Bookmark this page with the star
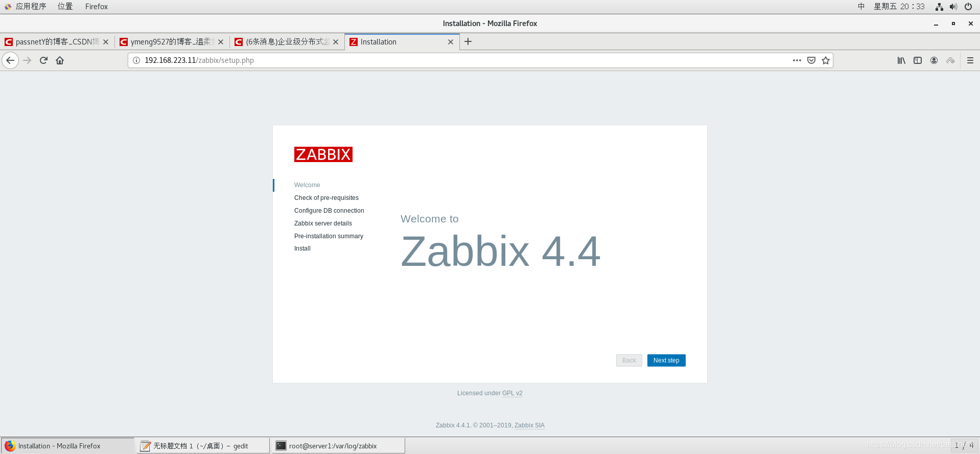 coord(826,60)
